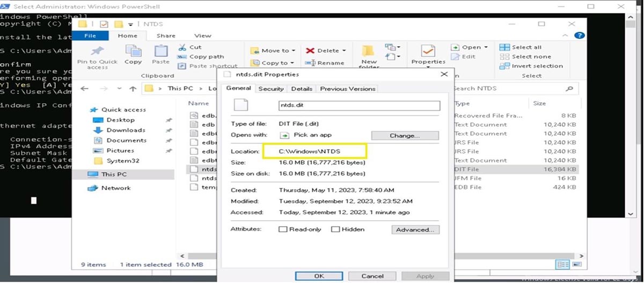644x283 pixels.
Task: Enable the Read-only checkbox
Action: pyautogui.click(x=283, y=229)
